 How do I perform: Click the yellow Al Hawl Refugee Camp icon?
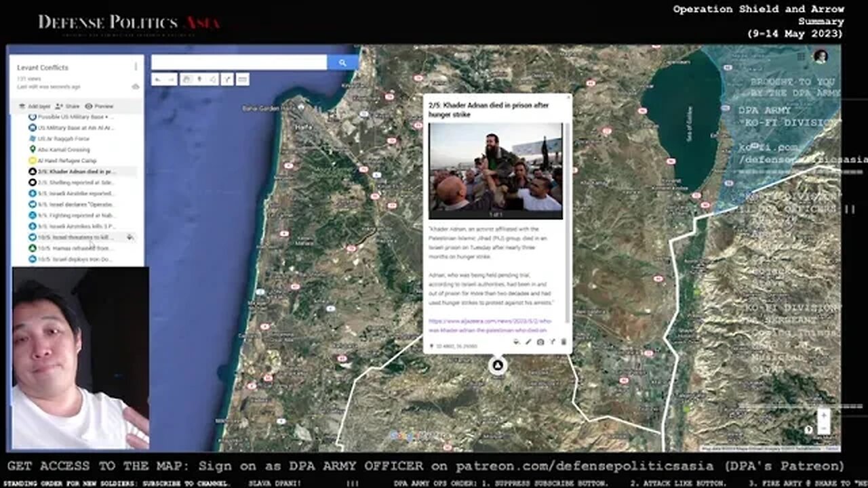coord(32,161)
